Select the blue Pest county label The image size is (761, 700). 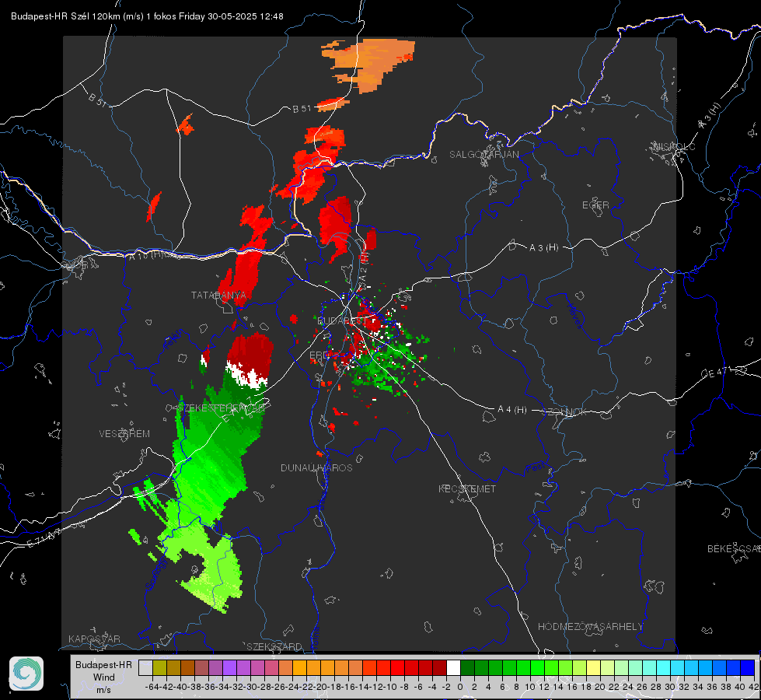536,468
